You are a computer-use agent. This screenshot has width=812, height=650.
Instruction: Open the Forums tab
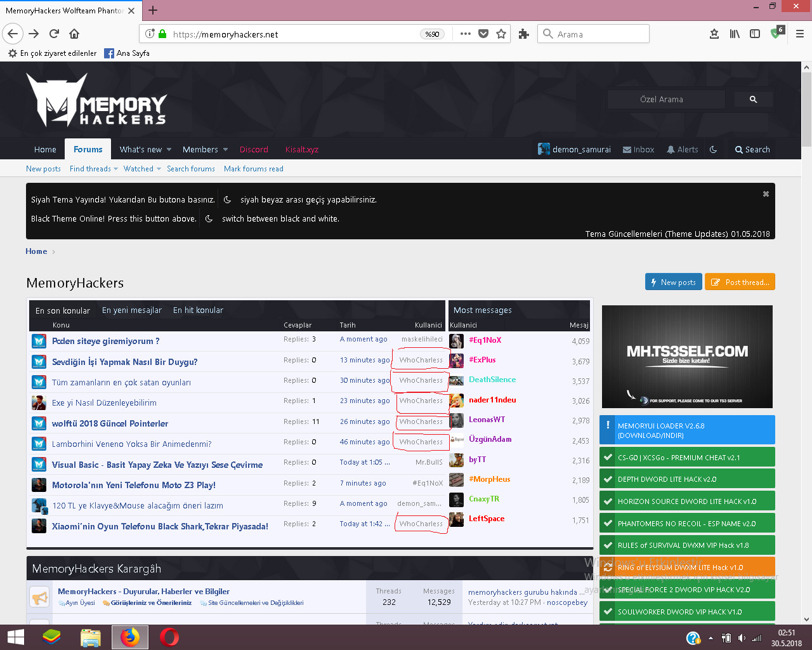(x=88, y=149)
